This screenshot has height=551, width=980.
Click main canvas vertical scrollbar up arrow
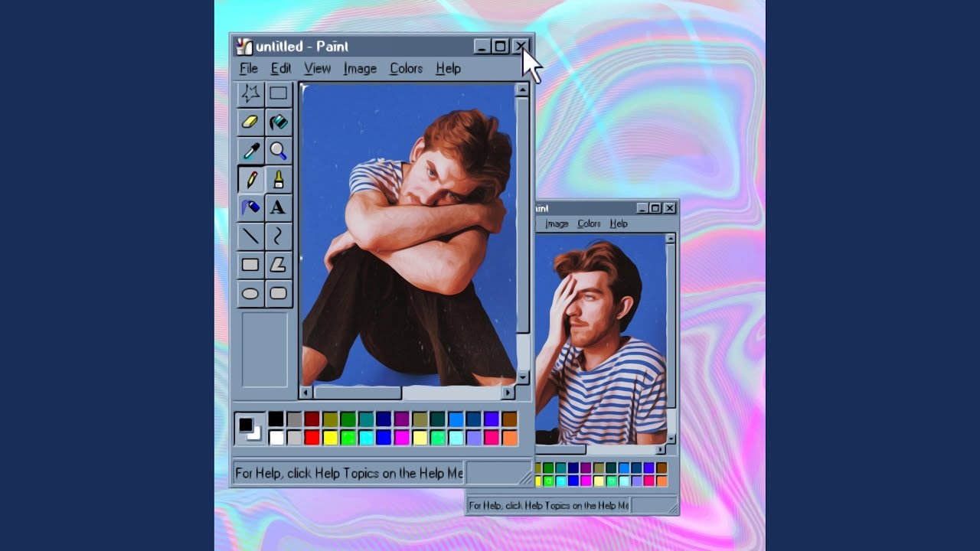tap(523, 90)
